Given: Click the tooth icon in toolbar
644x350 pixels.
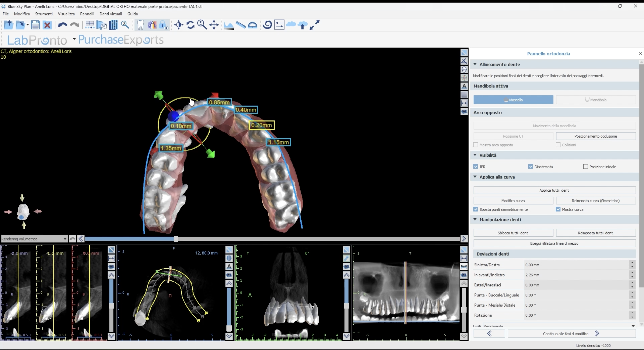Looking at the screenshot, I should 141,25.
